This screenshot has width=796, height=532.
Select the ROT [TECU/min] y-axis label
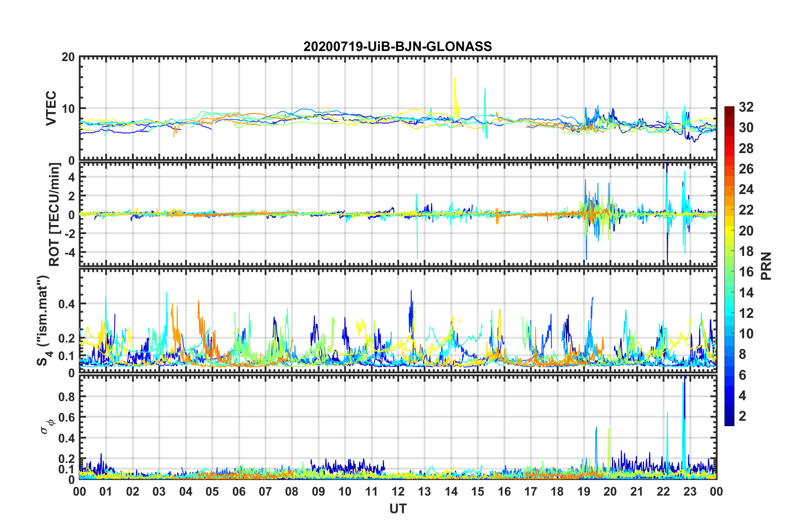[54, 214]
